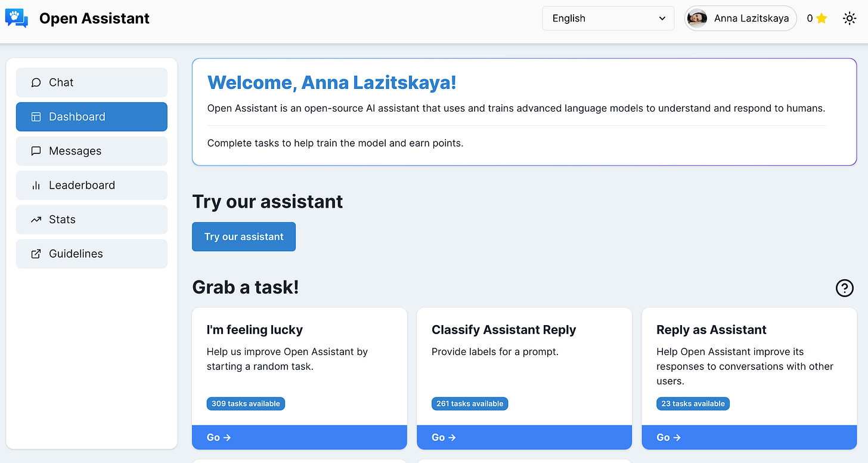
Task: Open Guidelines in the sidebar
Action: point(92,254)
